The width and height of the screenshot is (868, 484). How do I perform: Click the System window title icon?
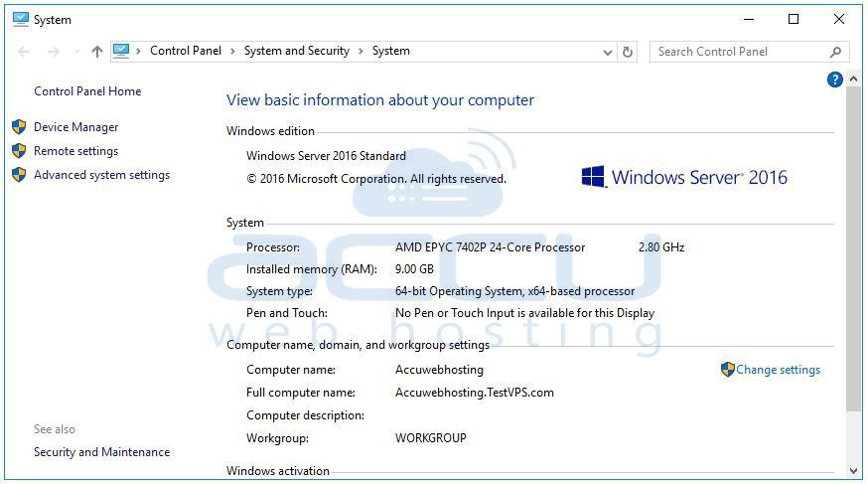tap(21, 20)
